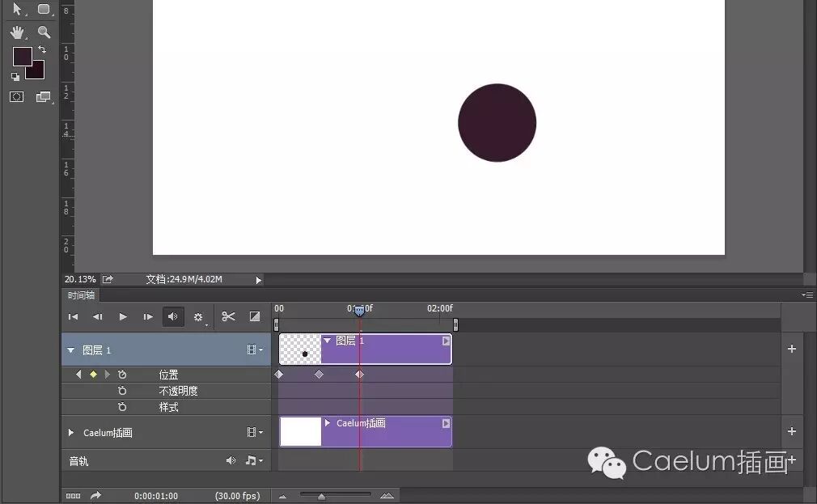This screenshot has height=504, width=817.
Task: Expand the Caelum插画 layer track
Action: (x=70, y=432)
